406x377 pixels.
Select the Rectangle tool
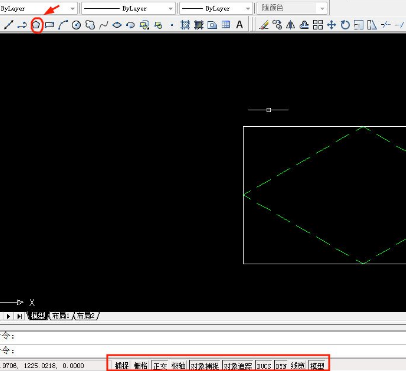tap(49, 25)
